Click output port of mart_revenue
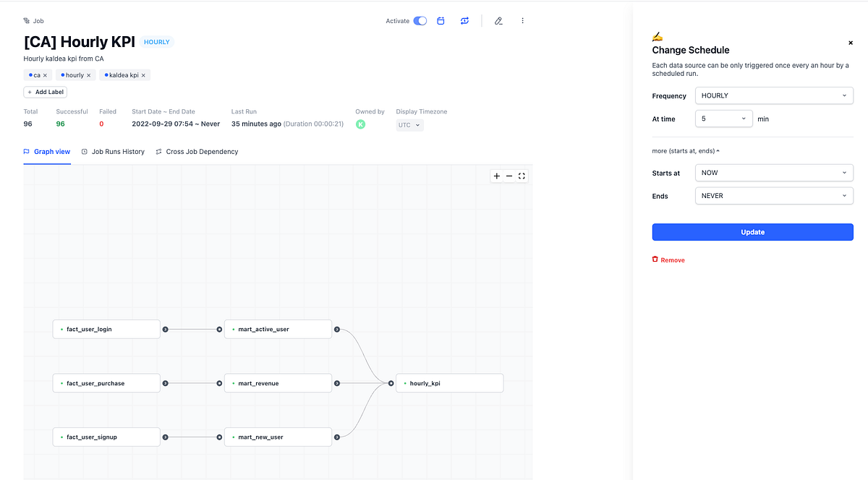Viewport: 868px width, 480px height. tap(337, 383)
